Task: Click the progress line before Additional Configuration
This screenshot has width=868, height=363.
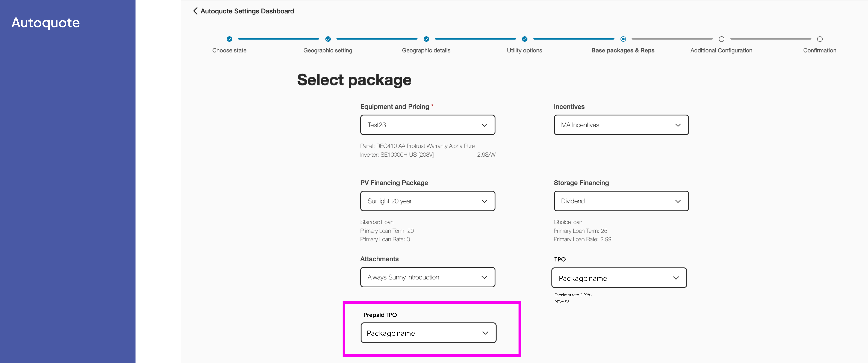Action: 672,39
